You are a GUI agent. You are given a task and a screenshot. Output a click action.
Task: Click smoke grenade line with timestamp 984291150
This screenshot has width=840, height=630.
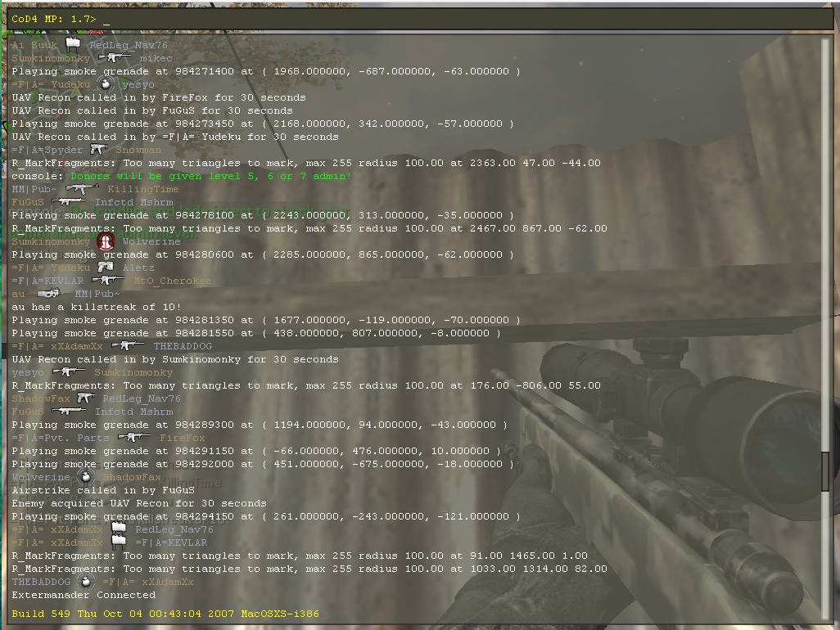tap(256, 451)
